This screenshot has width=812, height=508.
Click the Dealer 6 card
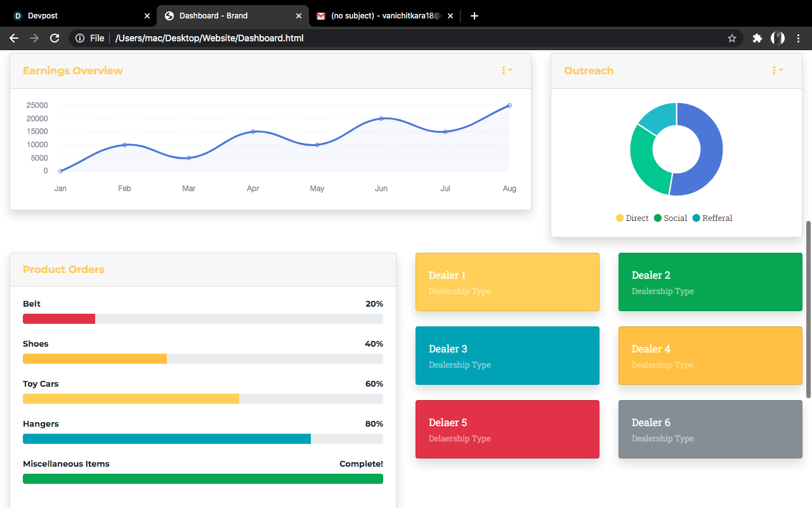(710, 429)
